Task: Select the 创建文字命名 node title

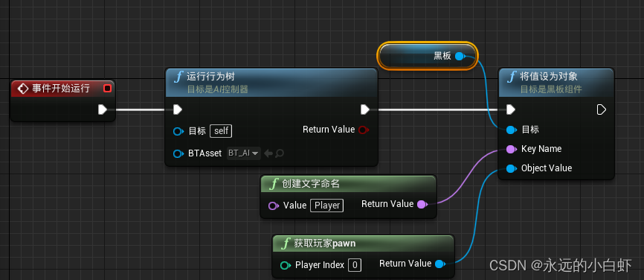Action: [x=311, y=184]
